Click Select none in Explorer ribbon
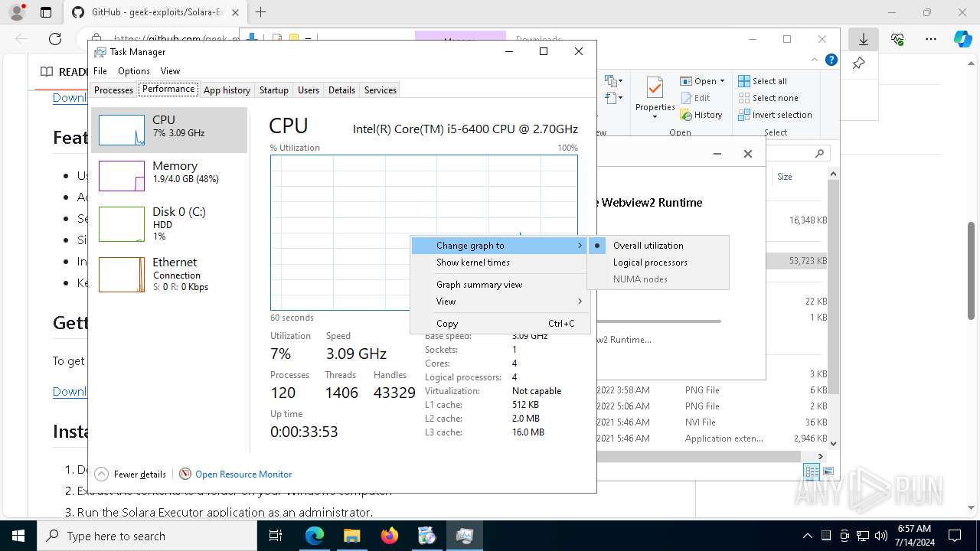Screen dimensions: 980x551 point(768,98)
